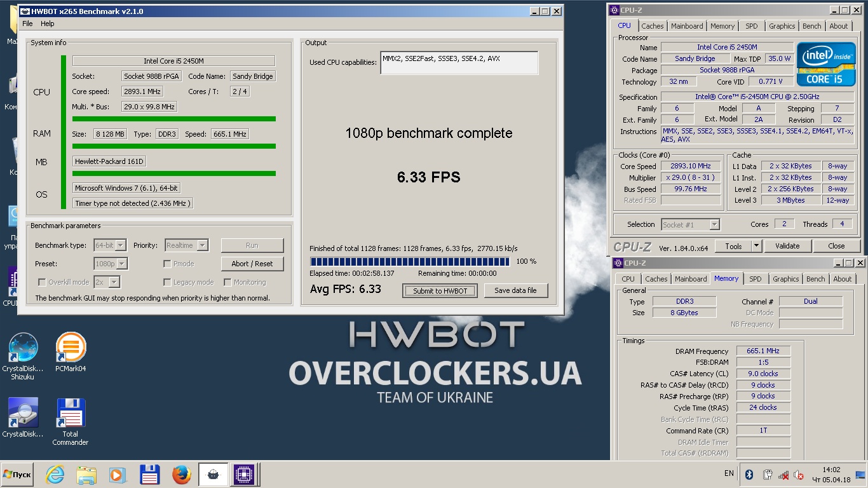Open the Help menu in HWBOT benchmark
The width and height of the screenshot is (868, 488).
point(48,24)
